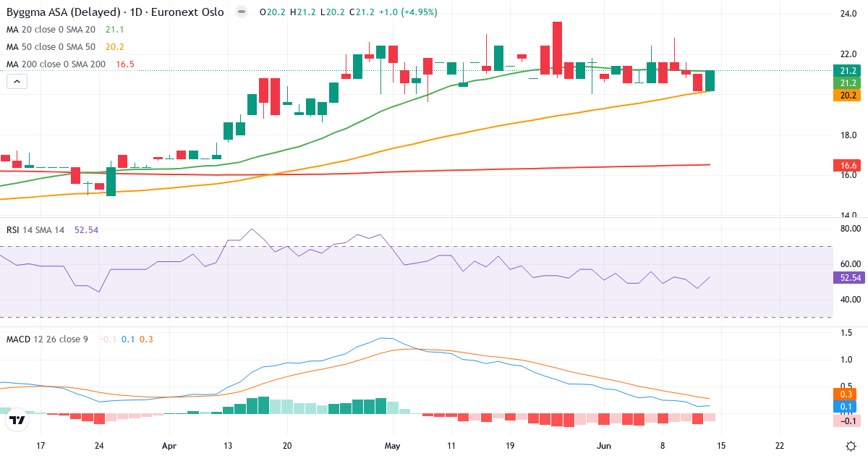This screenshot has width=868, height=456.
Task: Click the RSI 14 SMA 14 legend
Action: [35, 230]
